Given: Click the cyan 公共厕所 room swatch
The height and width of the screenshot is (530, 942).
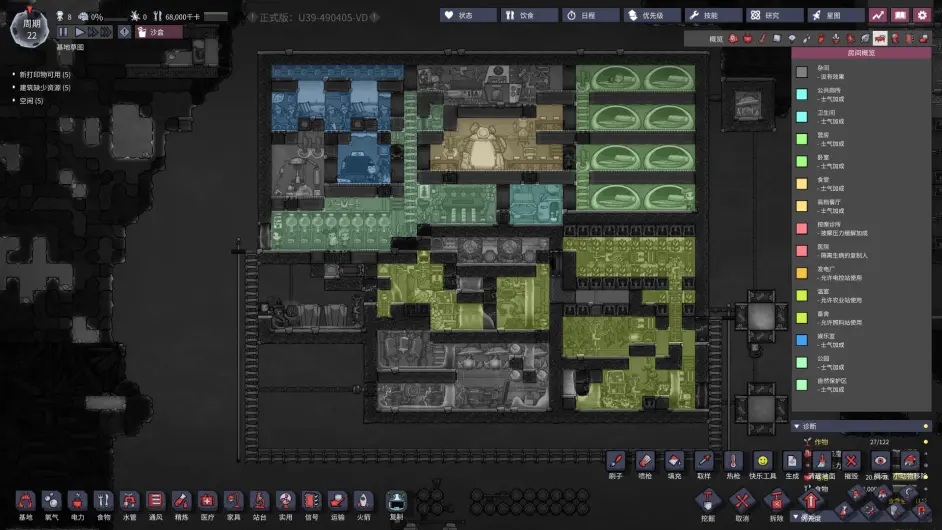Looking at the screenshot, I should click(801, 94).
